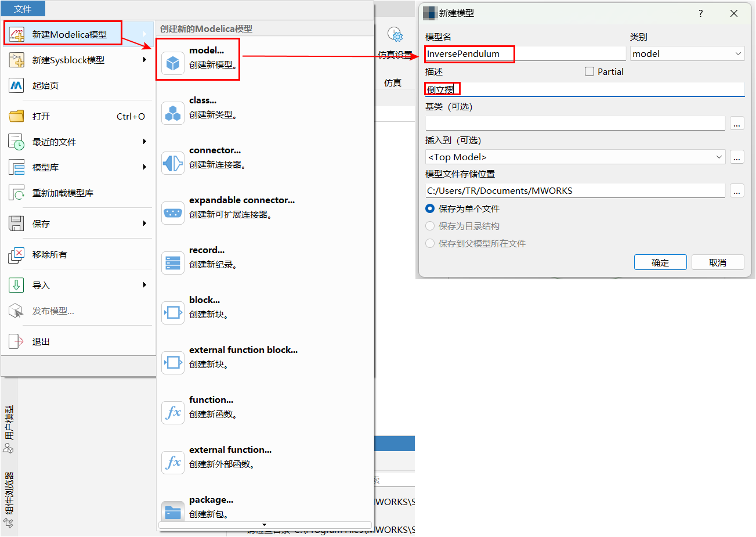Viewport: 756px width, 537px height.
Task: Choose the expandable connector icon
Action: point(173,212)
